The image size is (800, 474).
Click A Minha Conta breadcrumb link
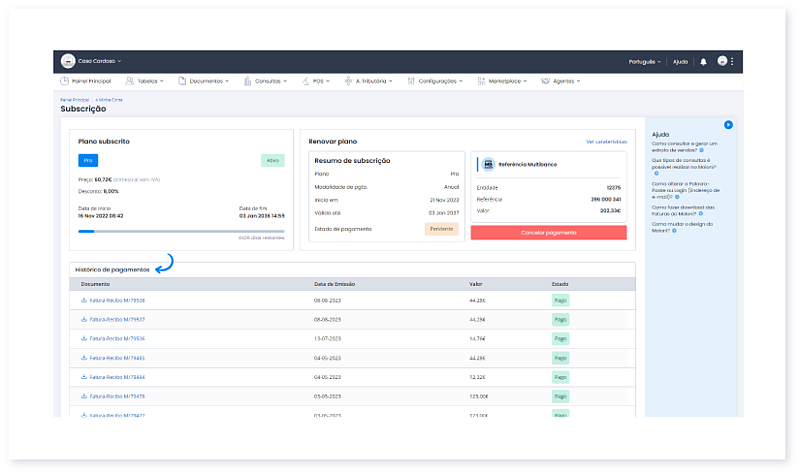click(109, 100)
